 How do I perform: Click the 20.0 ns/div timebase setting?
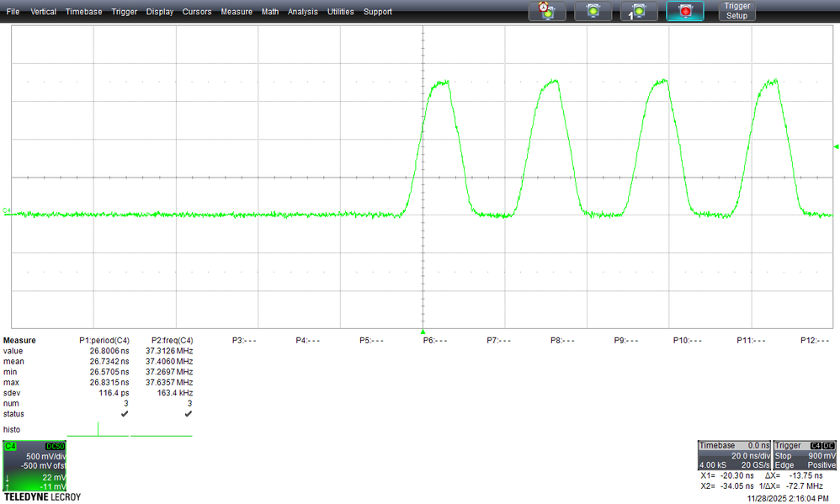point(751,456)
